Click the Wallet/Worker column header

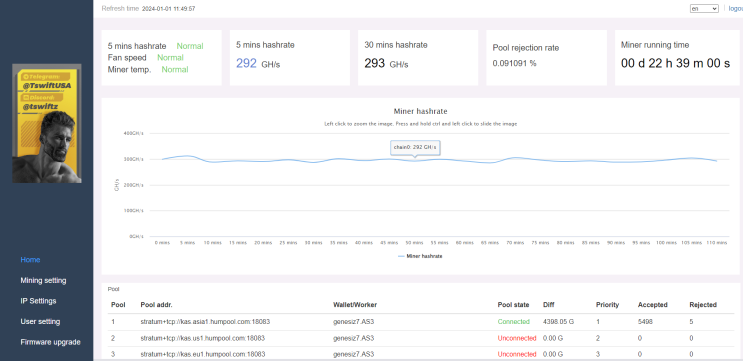(355, 305)
